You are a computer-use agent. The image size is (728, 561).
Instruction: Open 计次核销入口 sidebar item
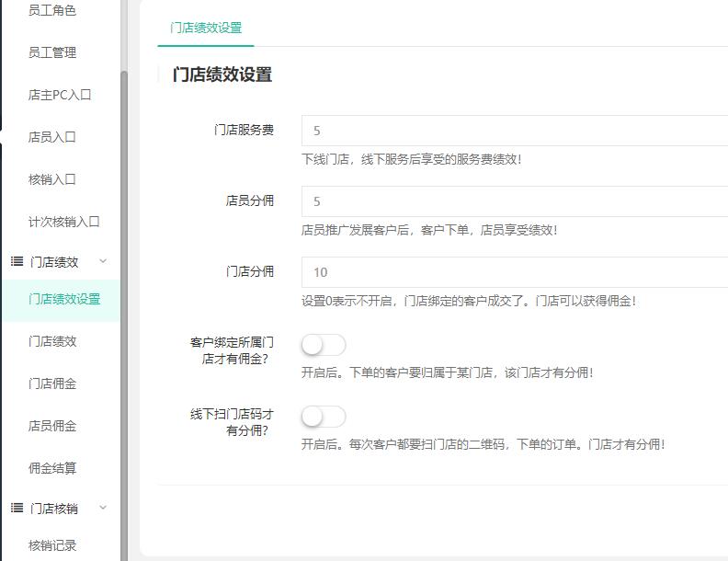coord(64,222)
